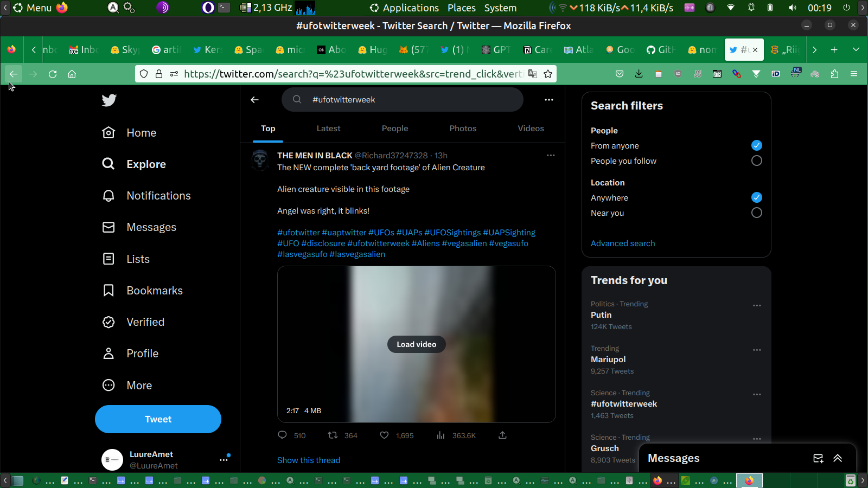
Task: Select the People you follow filter
Action: (x=757, y=160)
